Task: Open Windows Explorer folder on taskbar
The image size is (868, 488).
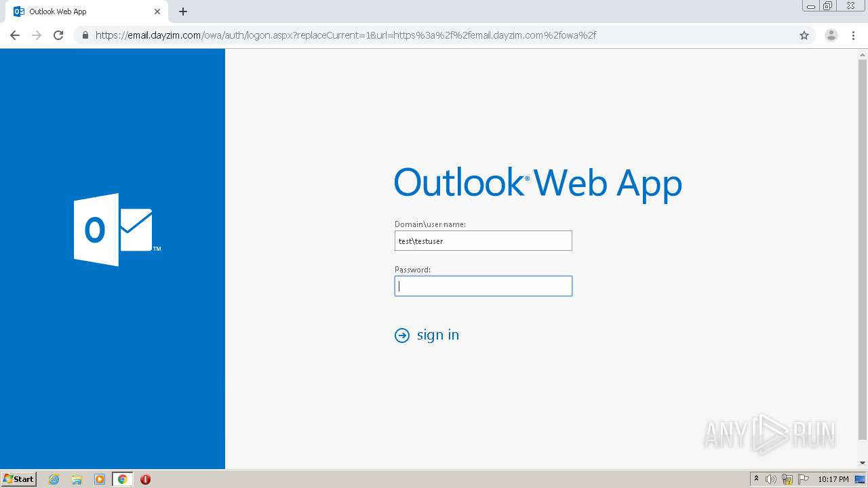Action: [x=77, y=479]
